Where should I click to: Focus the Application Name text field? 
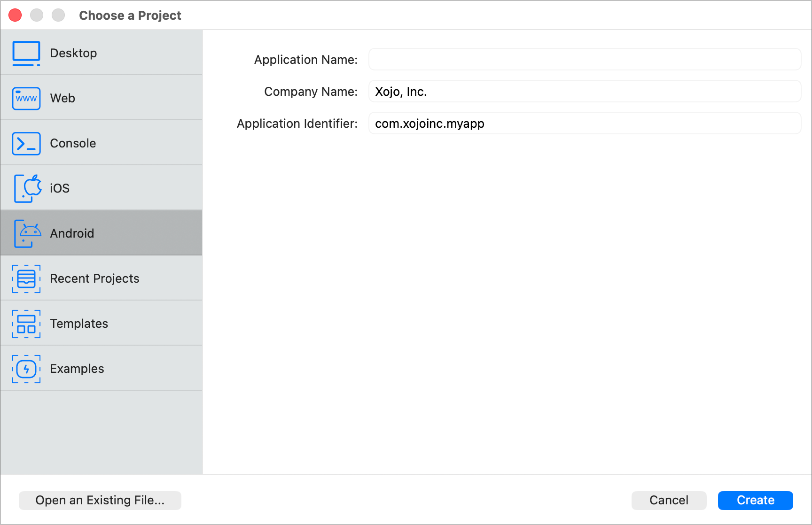pyautogui.click(x=585, y=60)
